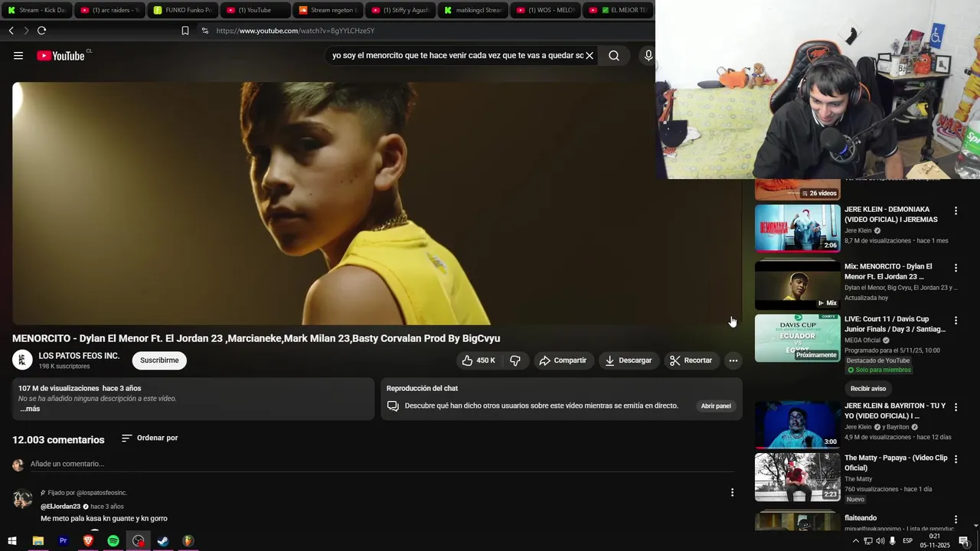Switch to the Stiffy y Agus tab

pos(401,10)
